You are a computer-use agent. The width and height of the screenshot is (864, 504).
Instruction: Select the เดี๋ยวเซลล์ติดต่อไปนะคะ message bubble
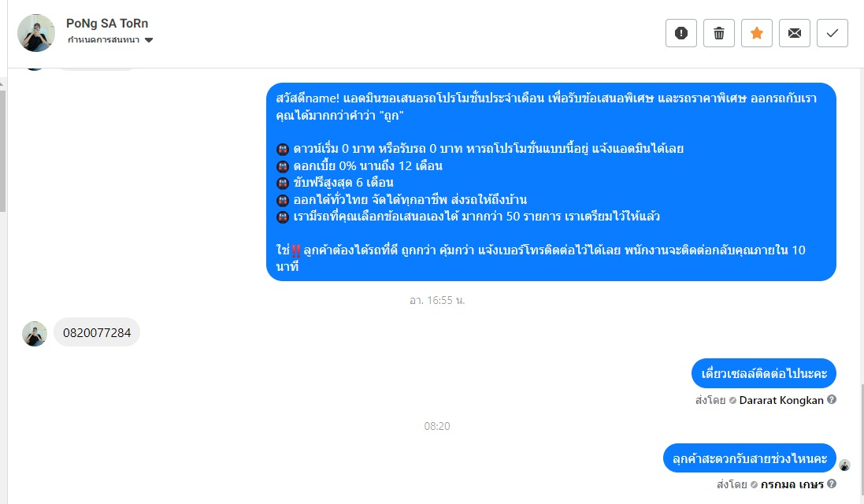tap(764, 373)
